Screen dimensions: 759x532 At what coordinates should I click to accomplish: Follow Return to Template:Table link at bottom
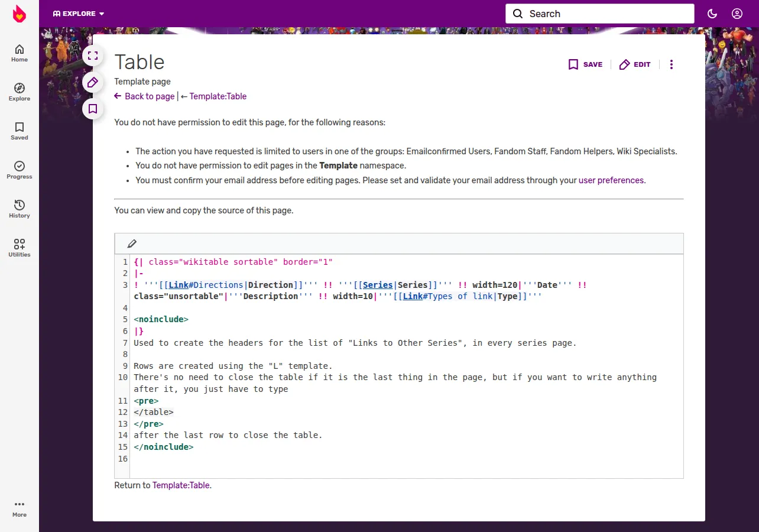pos(181,485)
